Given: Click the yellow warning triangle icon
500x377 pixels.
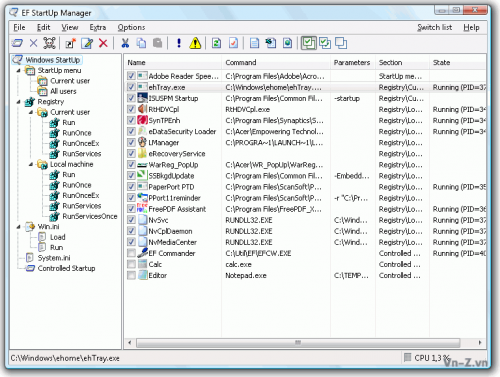Looking at the screenshot, I should click(x=195, y=43).
